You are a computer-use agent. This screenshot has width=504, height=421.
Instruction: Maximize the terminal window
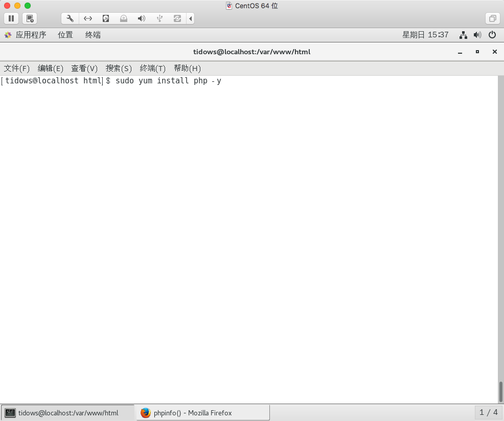pyautogui.click(x=477, y=52)
